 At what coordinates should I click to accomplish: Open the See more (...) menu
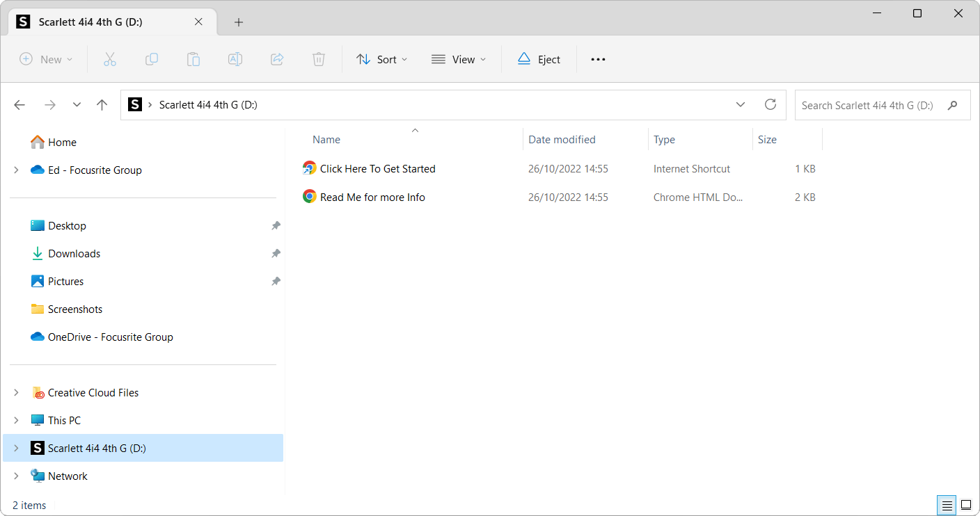[598, 59]
